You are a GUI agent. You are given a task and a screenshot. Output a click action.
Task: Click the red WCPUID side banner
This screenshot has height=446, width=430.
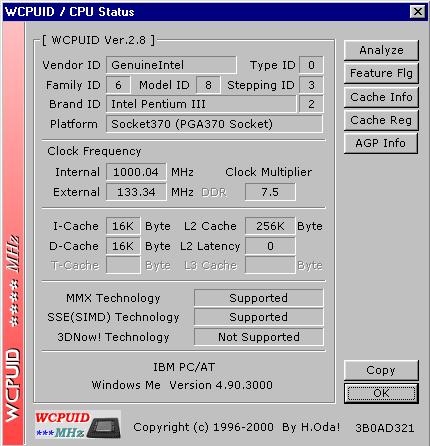coord(13,233)
